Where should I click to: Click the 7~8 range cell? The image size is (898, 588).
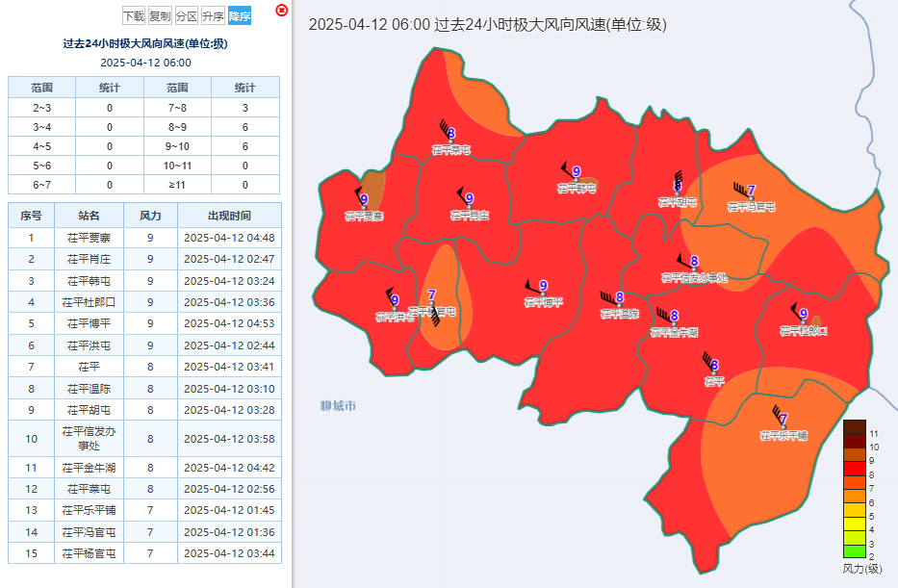click(177, 108)
